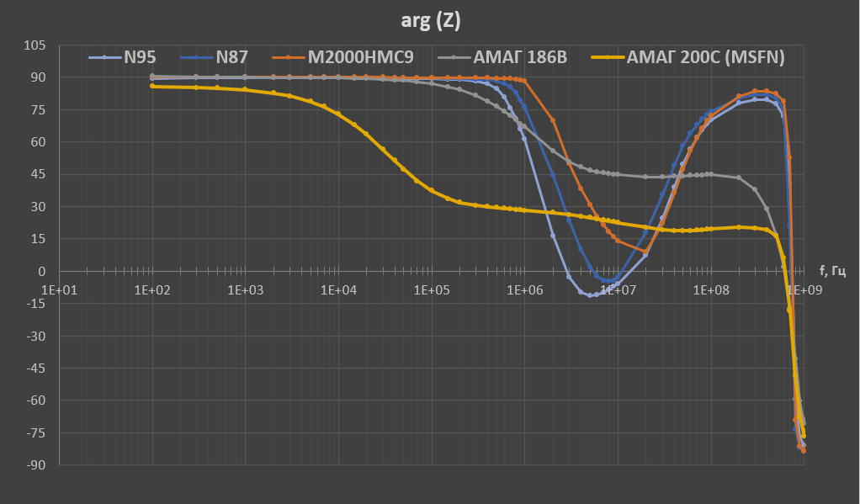
Task: Select the N87 curve minimum near 1E+07
Action: (x=608, y=281)
